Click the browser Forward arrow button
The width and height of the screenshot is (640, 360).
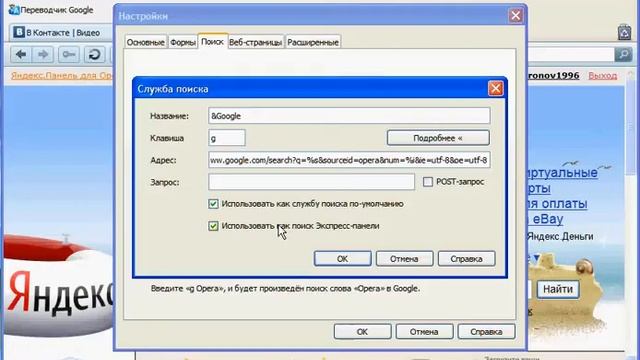click(43, 55)
